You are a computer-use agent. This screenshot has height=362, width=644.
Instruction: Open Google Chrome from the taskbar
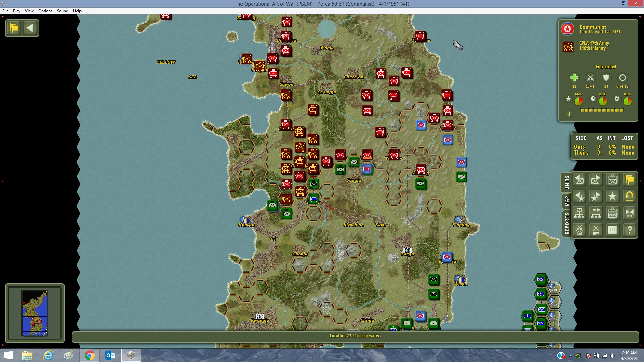coord(89,355)
